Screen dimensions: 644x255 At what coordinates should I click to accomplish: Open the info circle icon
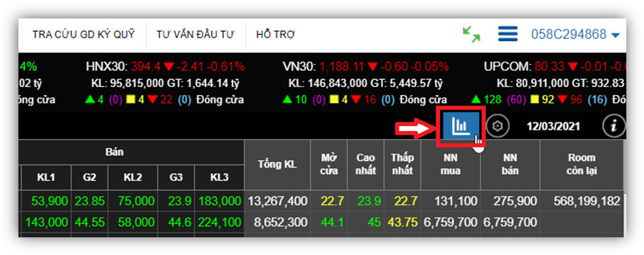(614, 126)
